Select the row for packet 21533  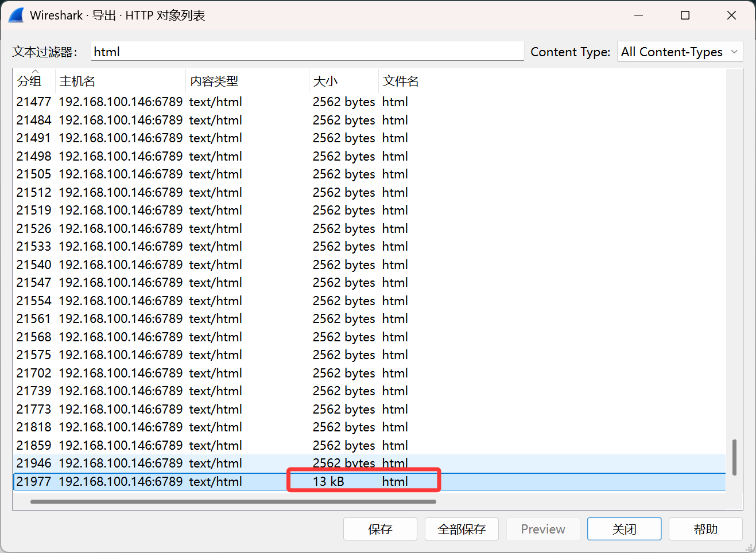coord(369,246)
